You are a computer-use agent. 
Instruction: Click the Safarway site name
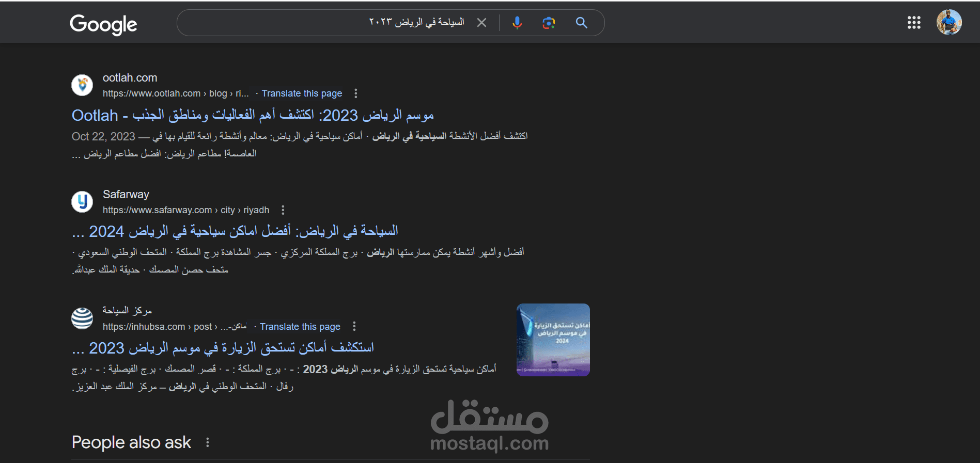coord(126,195)
